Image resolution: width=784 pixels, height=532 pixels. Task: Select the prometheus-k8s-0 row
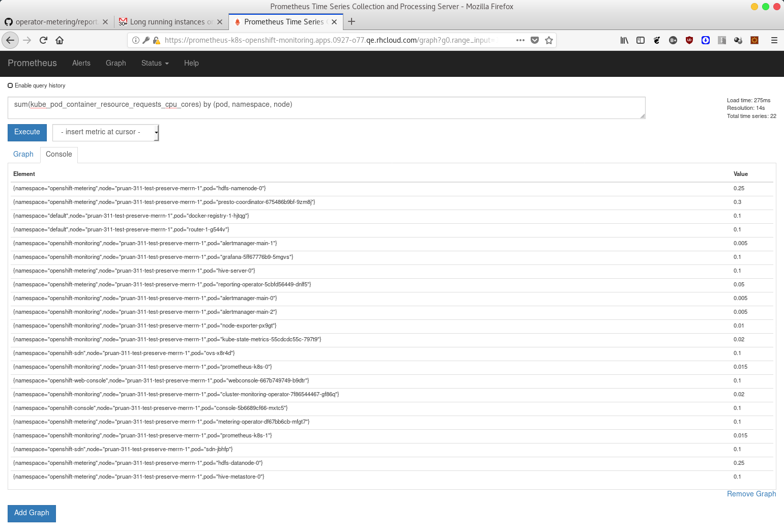pyautogui.click(x=392, y=367)
